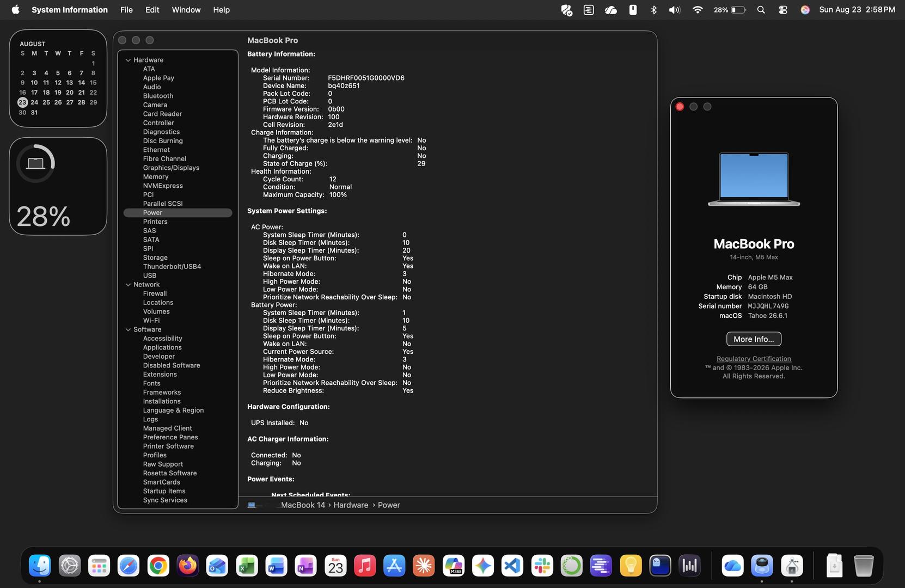Open Visual Studio Code from Dock
The width and height of the screenshot is (905, 588).
pos(512,566)
